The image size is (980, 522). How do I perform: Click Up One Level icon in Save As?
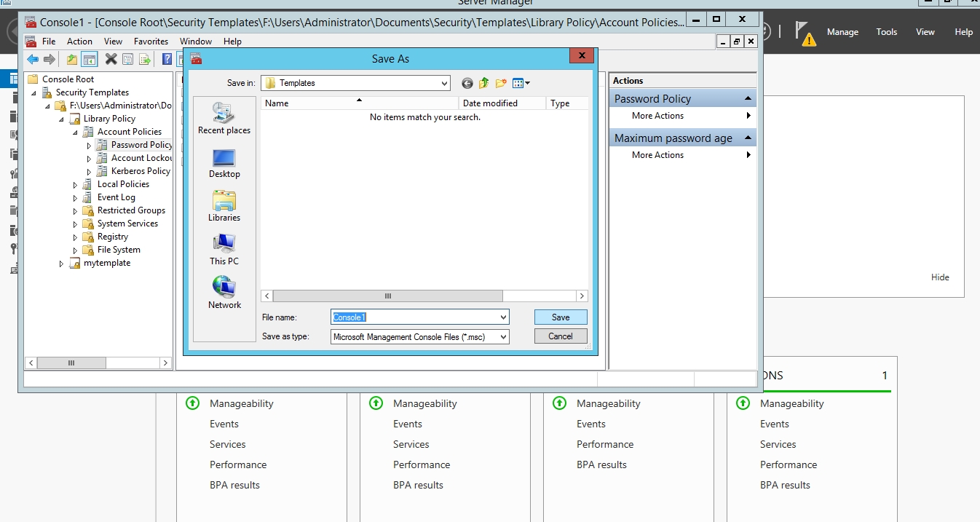click(484, 83)
